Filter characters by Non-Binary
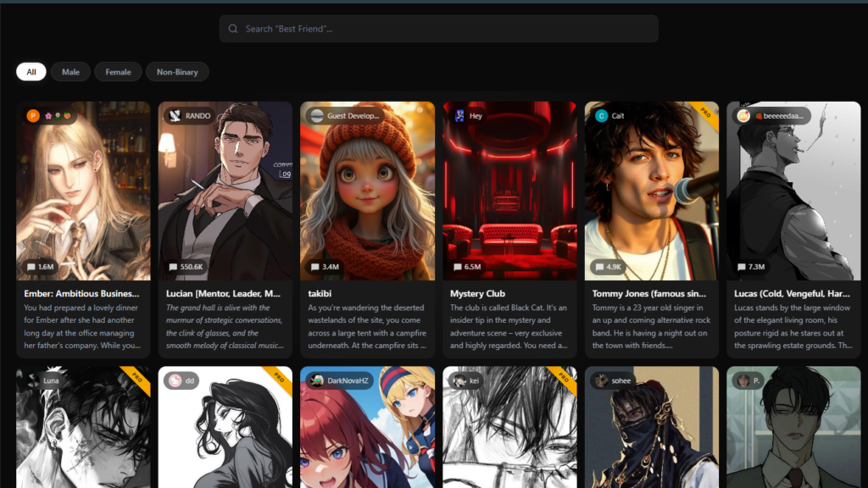 (x=177, y=72)
